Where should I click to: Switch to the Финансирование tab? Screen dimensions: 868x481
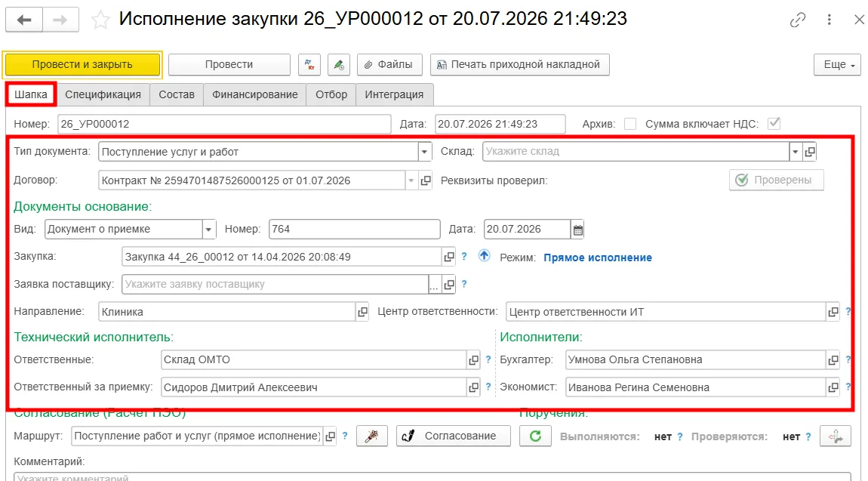255,94
